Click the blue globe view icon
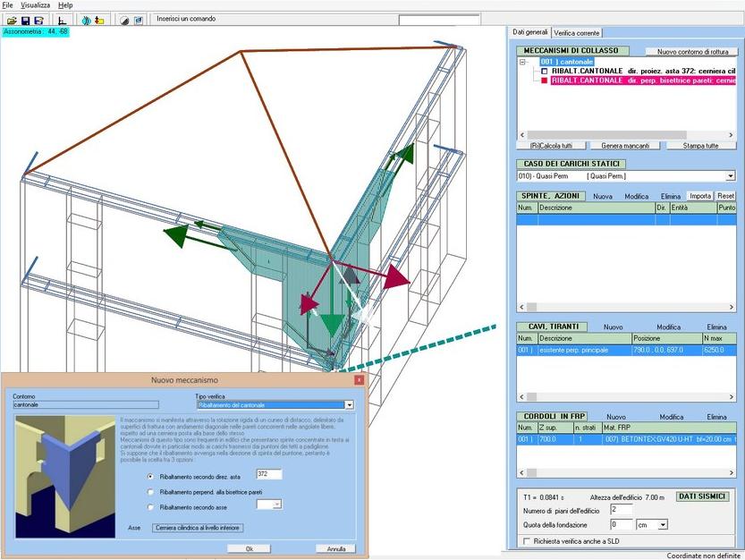The width and height of the screenshot is (745, 560). [x=86, y=20]
